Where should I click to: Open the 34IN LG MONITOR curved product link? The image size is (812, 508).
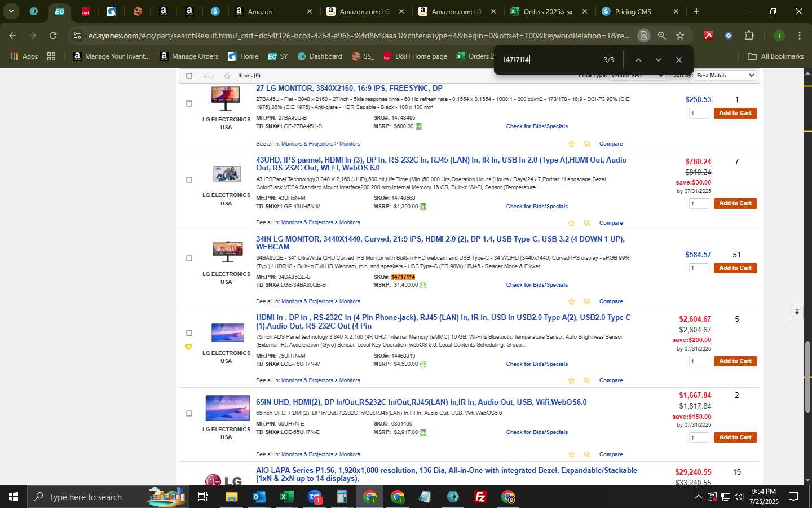(x=440, y=243)
